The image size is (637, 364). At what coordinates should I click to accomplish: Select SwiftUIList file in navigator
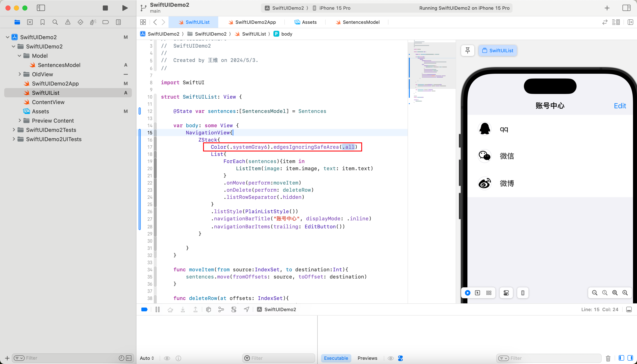(x=46, y=93)
